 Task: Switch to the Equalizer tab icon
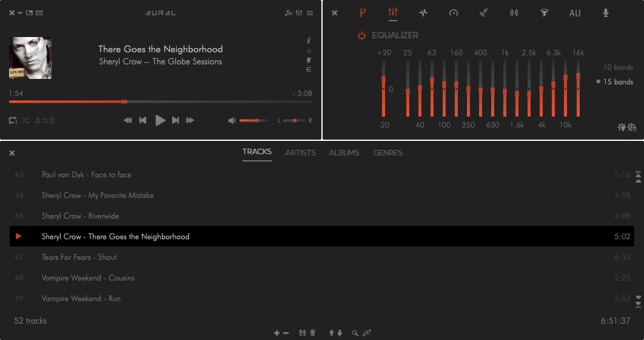(392, 12)
